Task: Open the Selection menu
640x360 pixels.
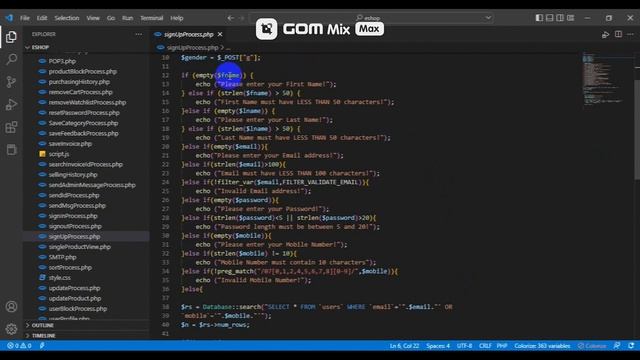Action: pyautogui.click(x=67, y=18)
